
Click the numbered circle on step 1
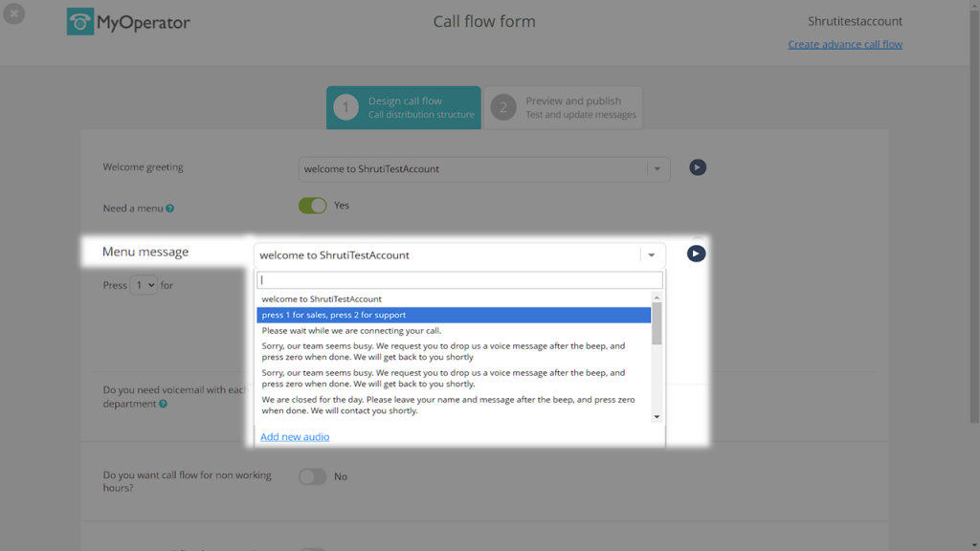coord(345,107)
